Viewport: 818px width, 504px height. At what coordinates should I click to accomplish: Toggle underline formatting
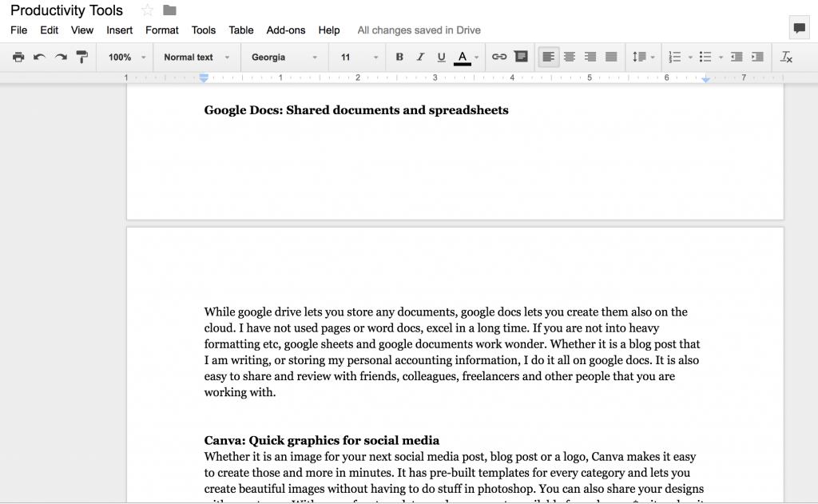click(x=442, y=57)
